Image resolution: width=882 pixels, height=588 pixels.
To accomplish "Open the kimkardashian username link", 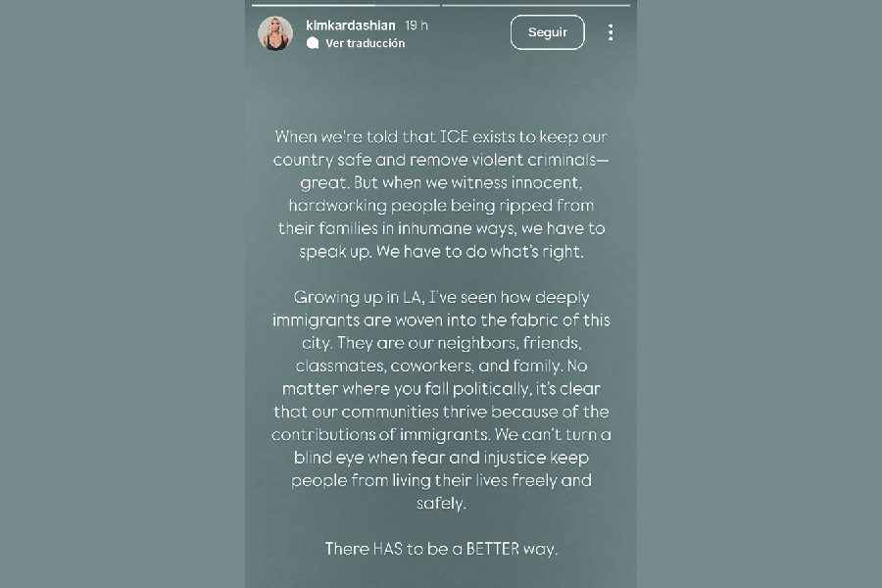I will click(351, 25).
